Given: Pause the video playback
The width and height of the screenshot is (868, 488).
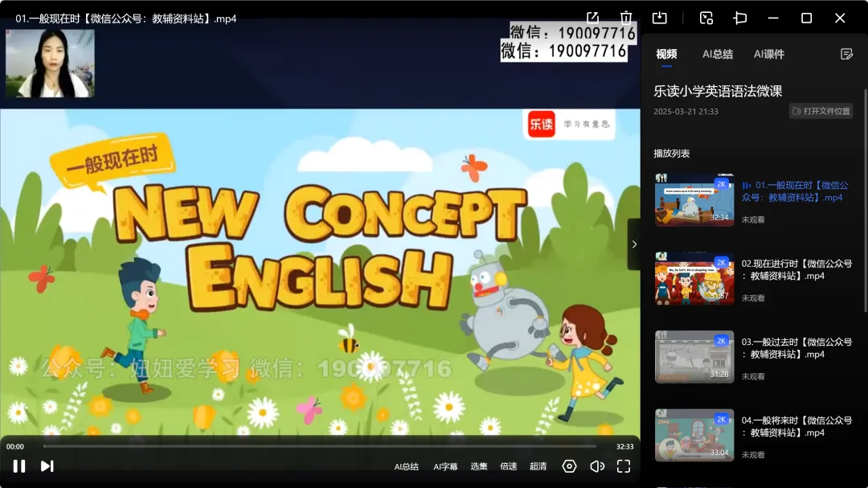Looking at the screenshot, I should 18,466.
